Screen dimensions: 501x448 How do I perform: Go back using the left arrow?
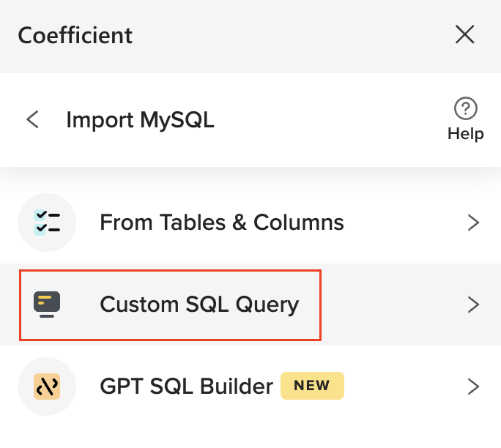[32, 119]
